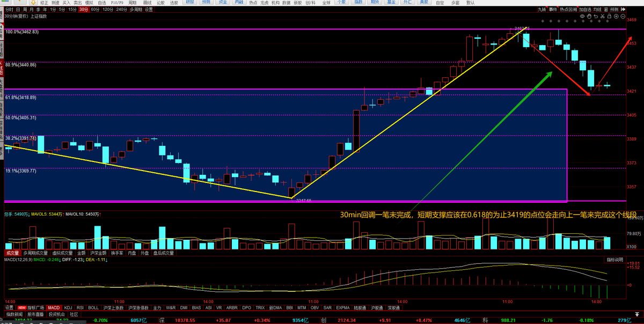Open the 投资机会 investment opportunities tab
This screenshot has height=324, width=644.
56,314
